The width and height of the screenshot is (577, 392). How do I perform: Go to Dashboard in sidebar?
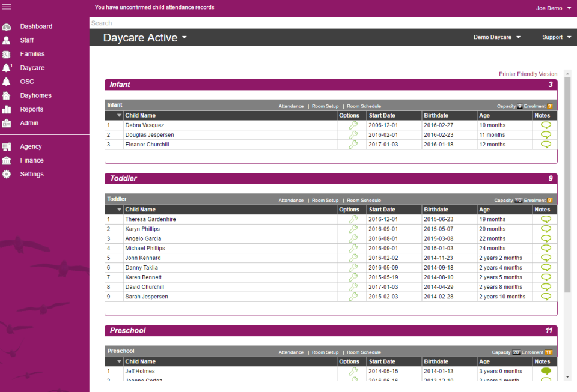36,26
